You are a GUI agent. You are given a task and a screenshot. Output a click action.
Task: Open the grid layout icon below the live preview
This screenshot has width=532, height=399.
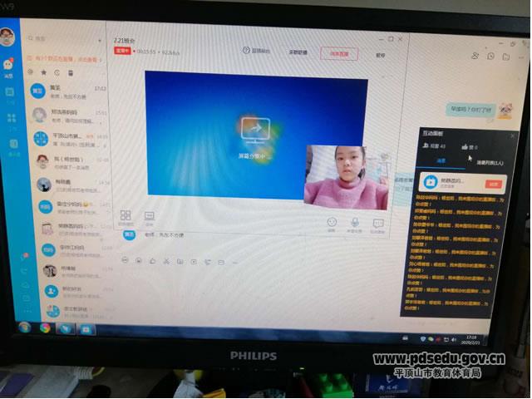coord(126,215)
